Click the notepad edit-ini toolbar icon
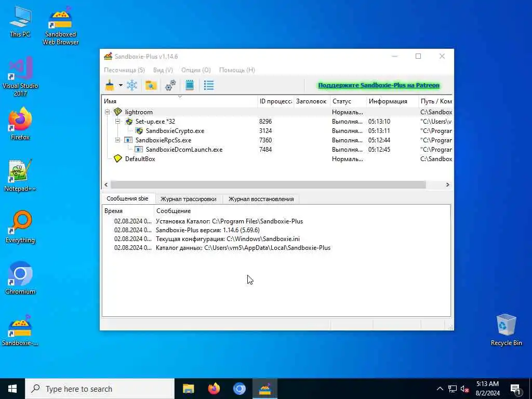The image size is (532, 399). click(190, 85)
